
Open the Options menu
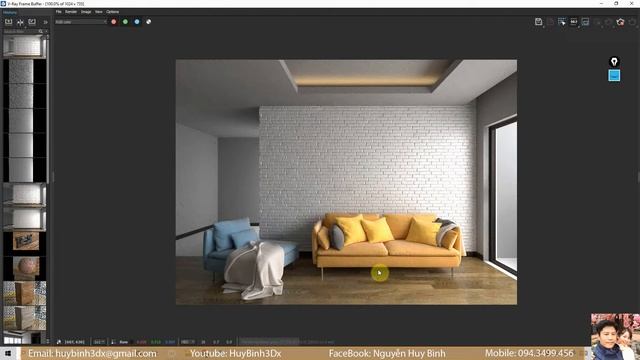click(112, 12)
